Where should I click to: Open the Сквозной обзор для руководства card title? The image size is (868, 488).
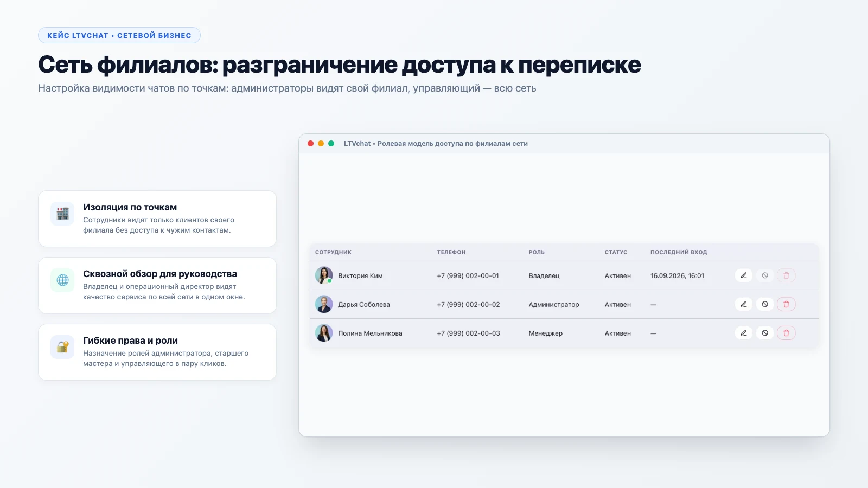(x=160, y=274)
